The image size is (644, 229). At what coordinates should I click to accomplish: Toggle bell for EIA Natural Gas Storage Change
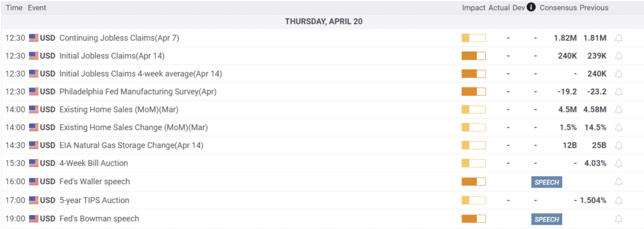[x=618, y=145]
